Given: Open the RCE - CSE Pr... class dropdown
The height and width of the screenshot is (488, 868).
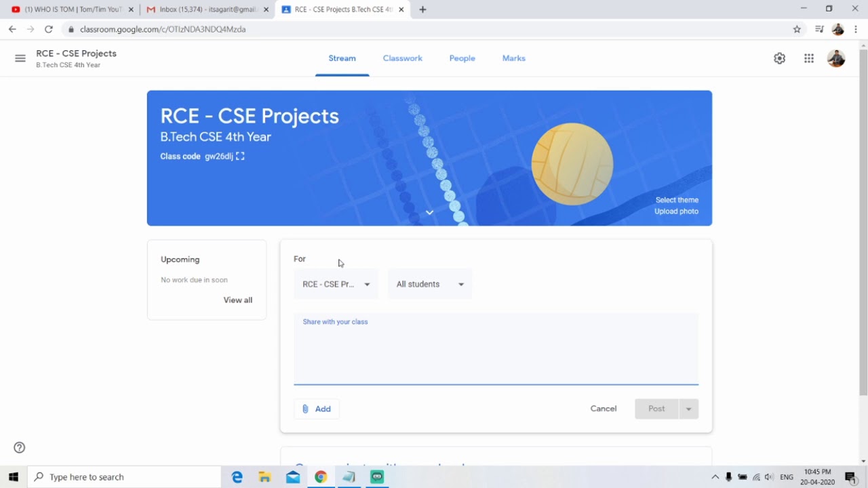Looking at the screenshot, I should point(336,284).
